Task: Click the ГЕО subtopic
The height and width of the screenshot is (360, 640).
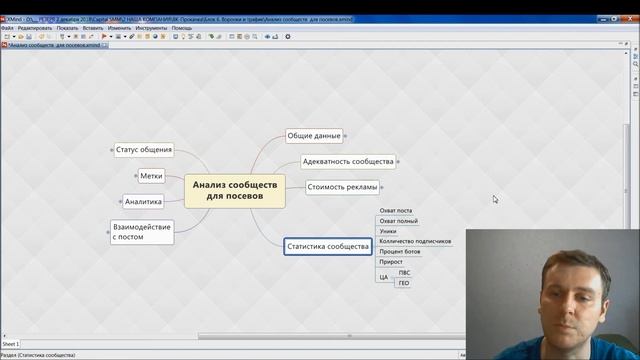Action: point(404,283)
